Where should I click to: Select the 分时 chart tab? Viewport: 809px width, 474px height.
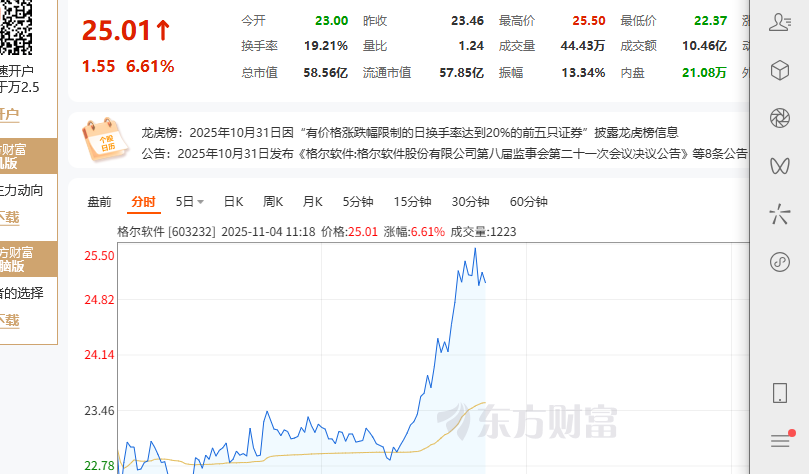(x=143, y=202)
